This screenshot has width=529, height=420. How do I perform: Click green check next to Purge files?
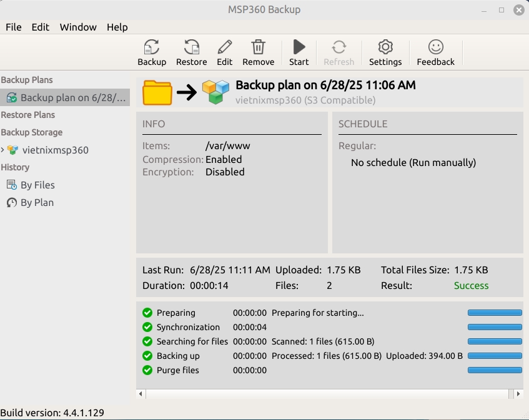pyautogui.click(x=147, y=370)
